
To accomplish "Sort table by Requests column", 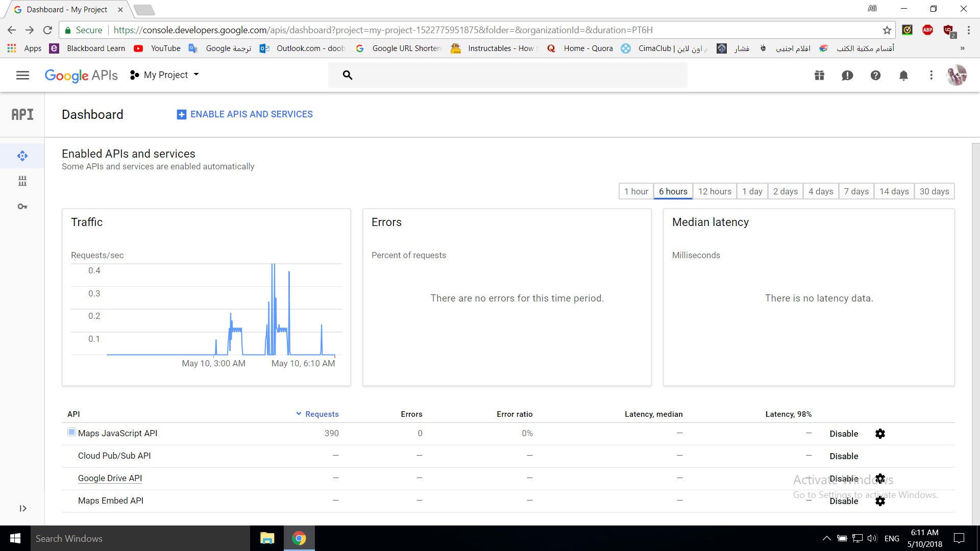I will [317, 414].
